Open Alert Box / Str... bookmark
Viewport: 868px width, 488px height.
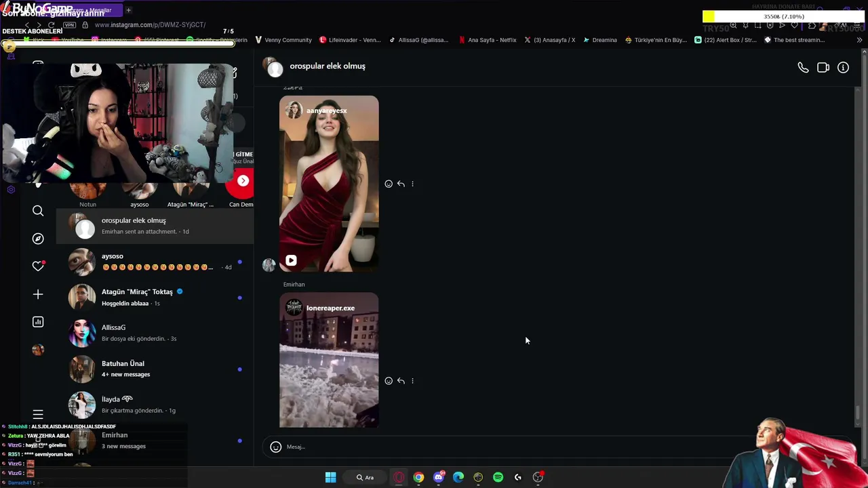click(726, 40)
